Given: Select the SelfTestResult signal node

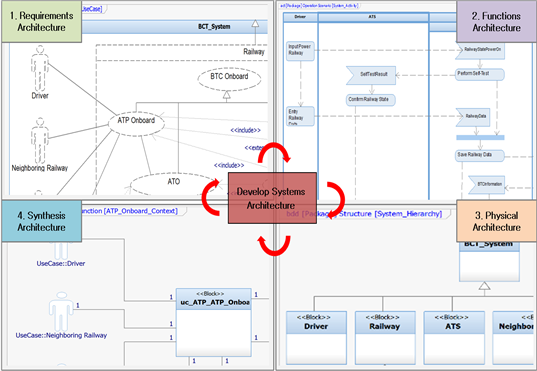Looking at the screenshot, I should tap(371, 75).
